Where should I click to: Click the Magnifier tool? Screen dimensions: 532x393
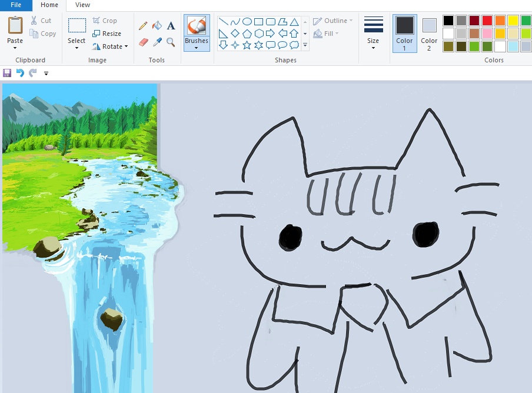coord(171,42)
